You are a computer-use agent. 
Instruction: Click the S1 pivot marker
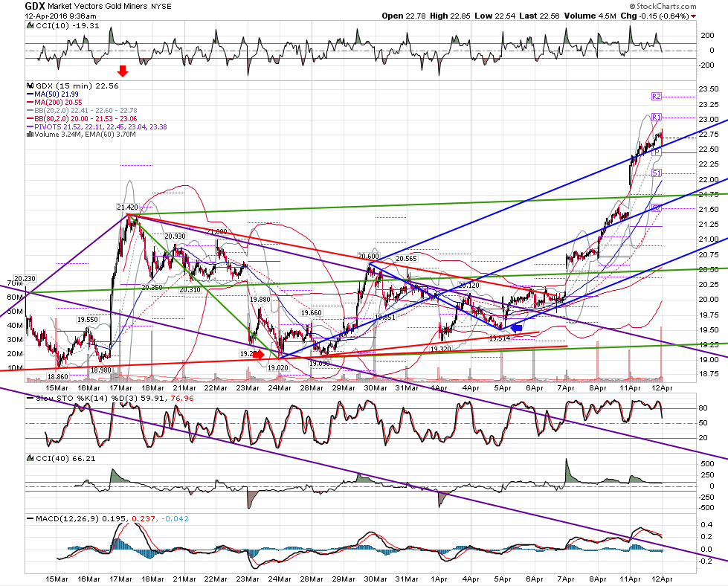(x=657, y=173)
